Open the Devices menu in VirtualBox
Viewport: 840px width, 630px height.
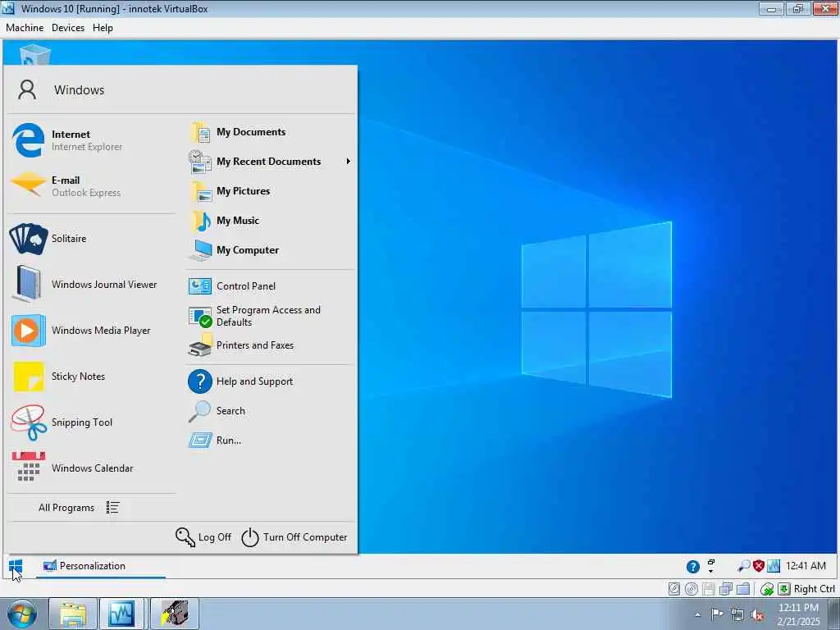(x=68, y=28)
